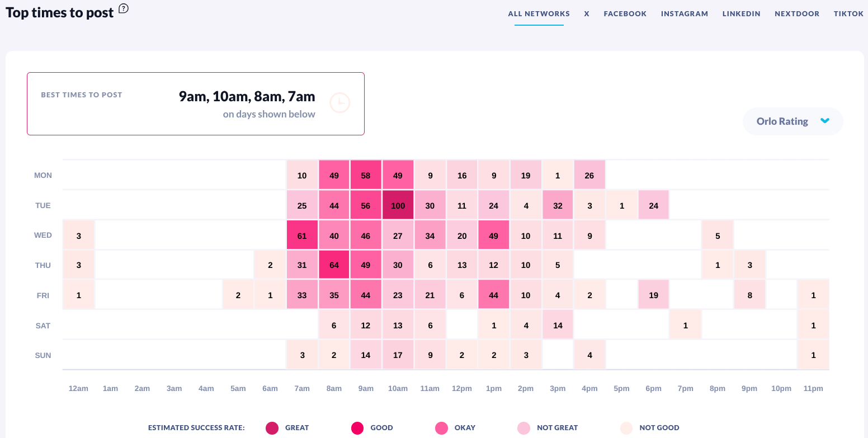Viewport: 868px width, 438px height.
Task: Select the Monday 9am cell showing 58
Action: (366, 175)
